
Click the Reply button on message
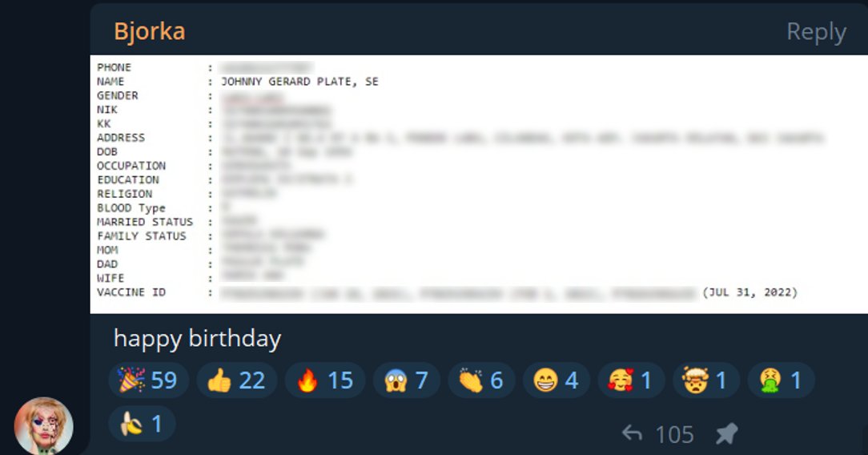(816, 31)
